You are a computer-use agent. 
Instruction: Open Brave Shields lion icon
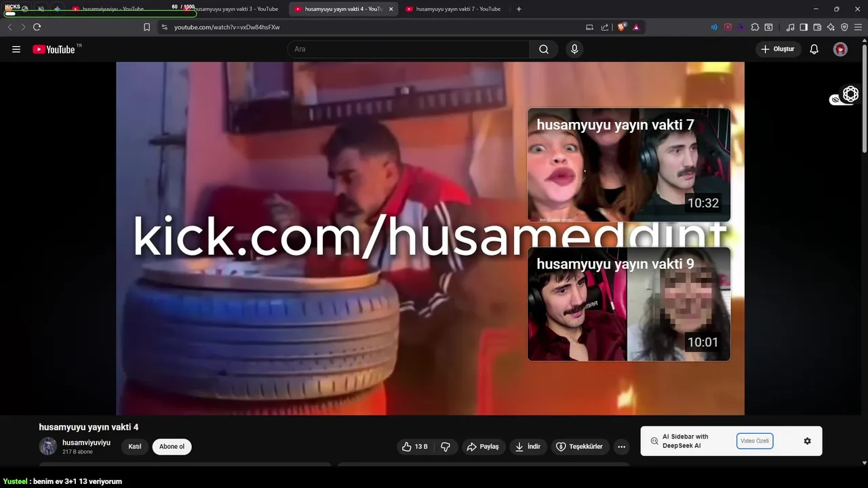click(622, 27)
